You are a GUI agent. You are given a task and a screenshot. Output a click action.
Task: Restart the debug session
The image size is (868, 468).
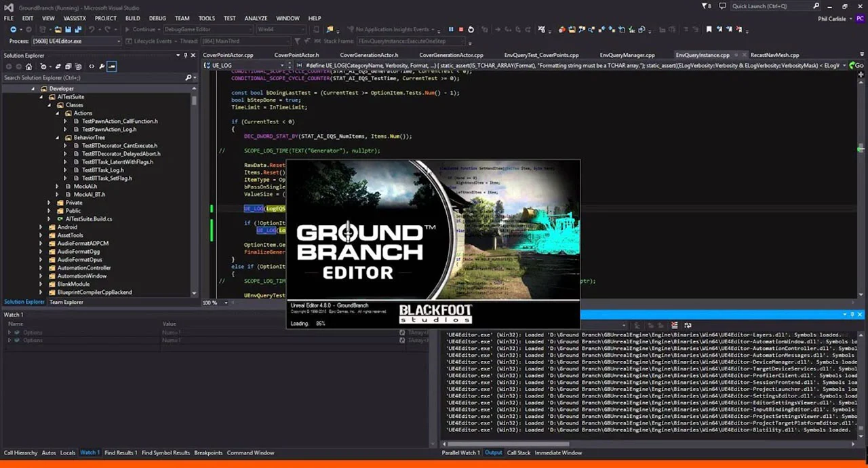point(471,30)
